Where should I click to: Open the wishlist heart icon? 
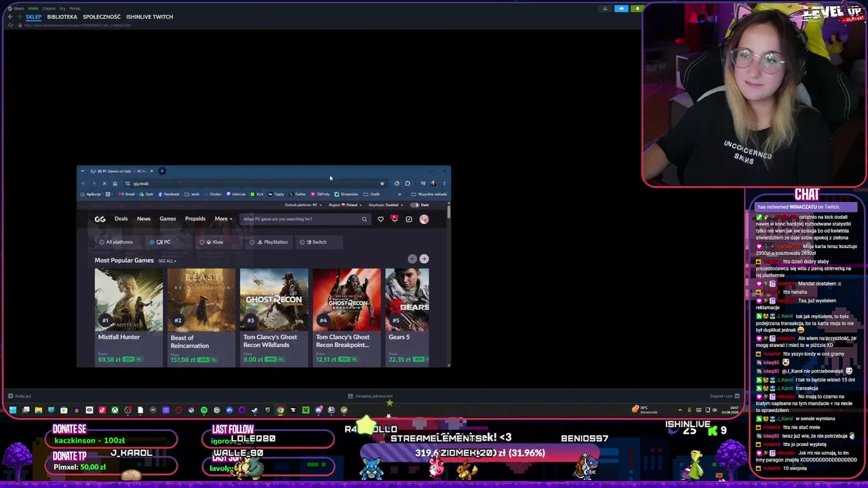tap(380, 219)
